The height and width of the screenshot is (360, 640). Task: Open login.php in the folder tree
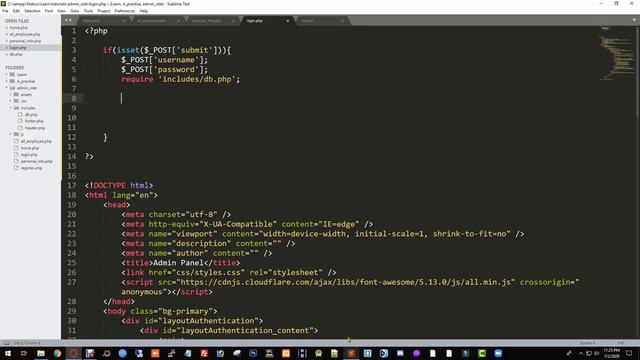tap(29, 155)
